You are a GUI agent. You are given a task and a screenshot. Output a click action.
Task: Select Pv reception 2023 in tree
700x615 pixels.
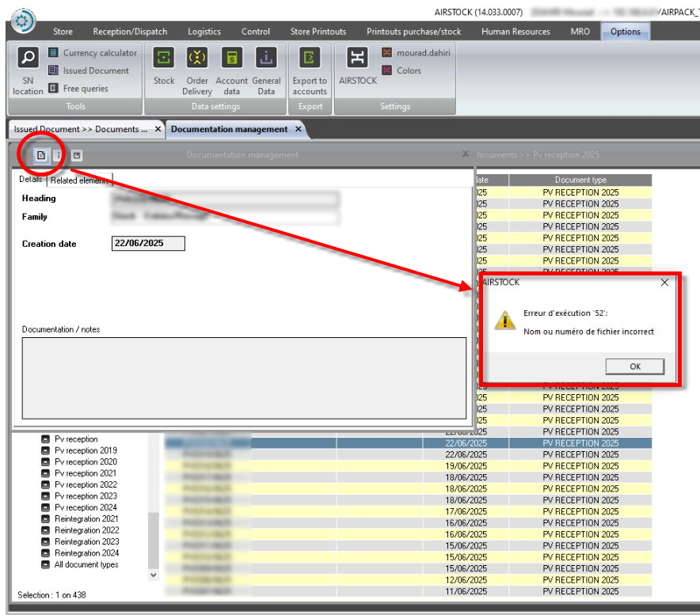pos(86,496)
